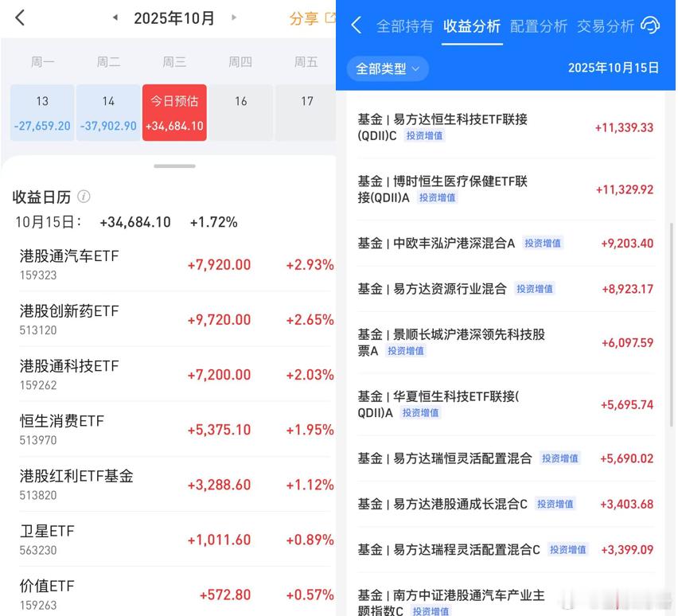Open 港股通汽车ETF row
The width and height of the screenshot is (678, 616).
pyautogui.click(x=177, y=264)
